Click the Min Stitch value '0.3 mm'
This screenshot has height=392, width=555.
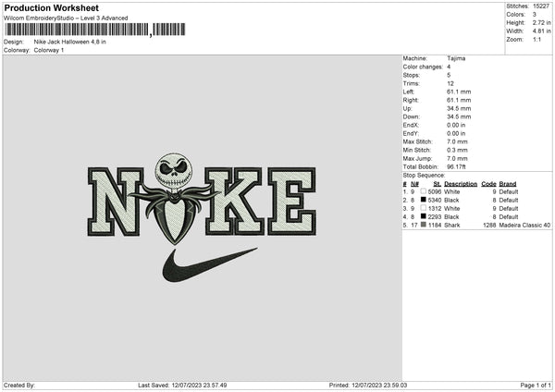pos(457,150)
